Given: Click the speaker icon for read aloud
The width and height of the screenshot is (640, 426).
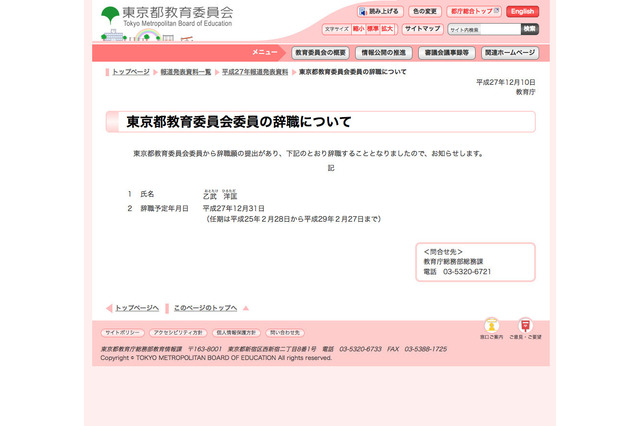Looking at the screenshot, I should pos(363,12).
